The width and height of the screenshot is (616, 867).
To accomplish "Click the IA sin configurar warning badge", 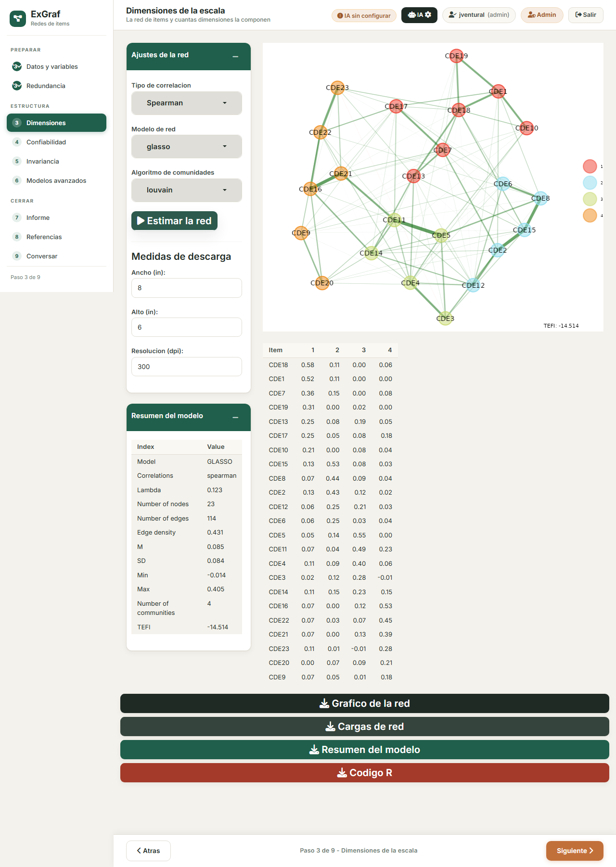I will [x=364, y=15].
